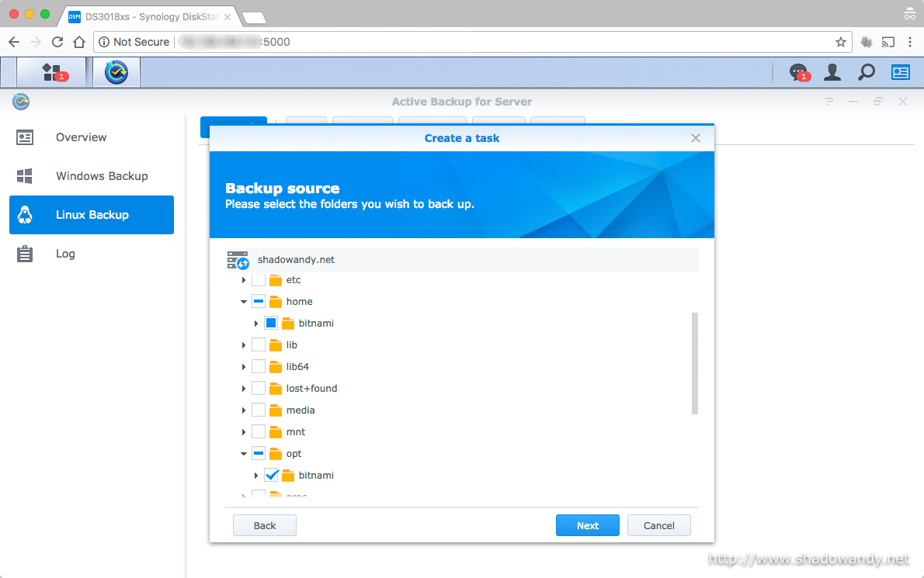The image size is (924, 578).
Task: Click the Active Backup taskbar icon
Action: click(116, 72)
